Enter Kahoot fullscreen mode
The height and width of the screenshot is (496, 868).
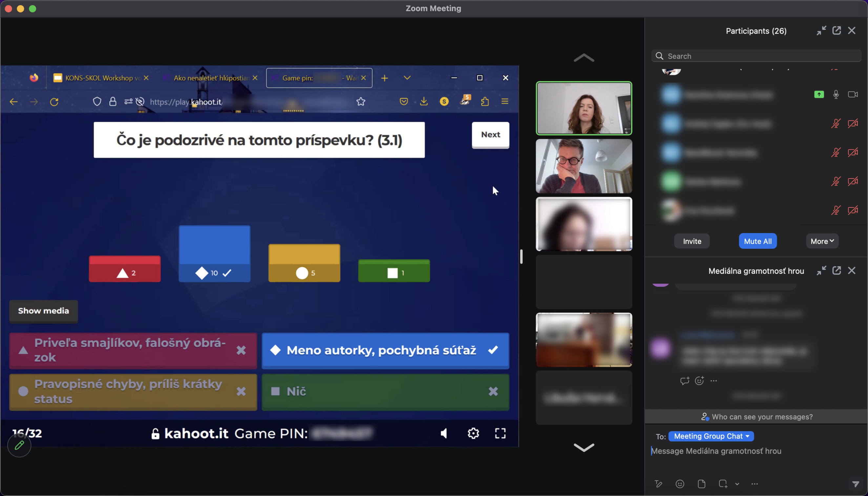pos(500,433)
